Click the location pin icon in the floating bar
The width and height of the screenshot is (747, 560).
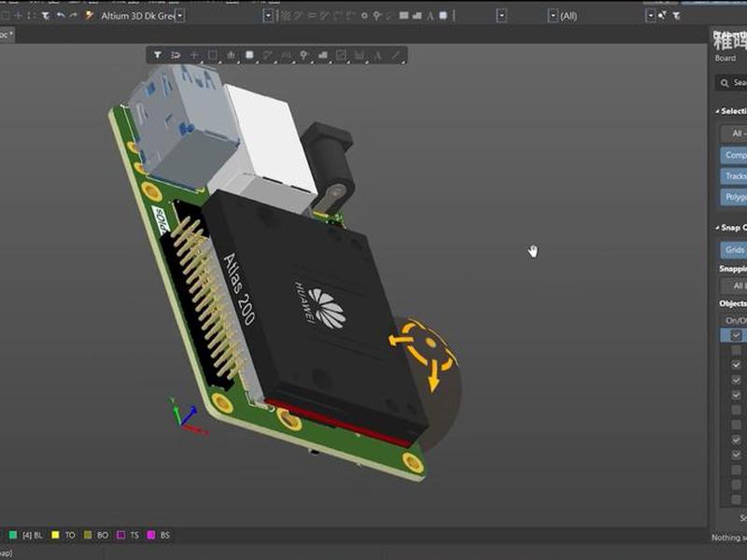tap(304, 55)
